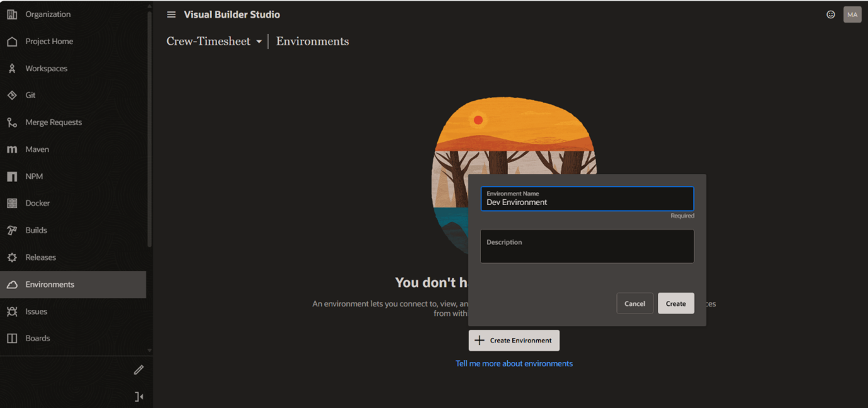
Task: Click the Issues bug icon
Action: point(12,312)
